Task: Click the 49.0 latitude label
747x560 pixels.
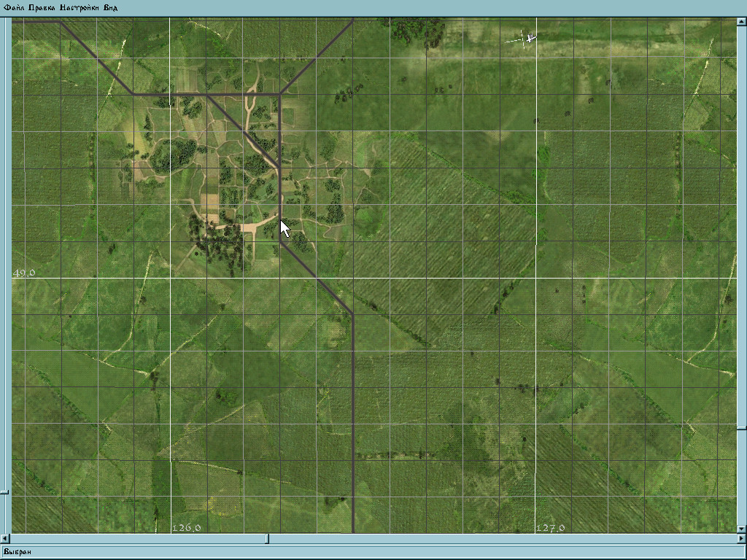Action: 24,273
